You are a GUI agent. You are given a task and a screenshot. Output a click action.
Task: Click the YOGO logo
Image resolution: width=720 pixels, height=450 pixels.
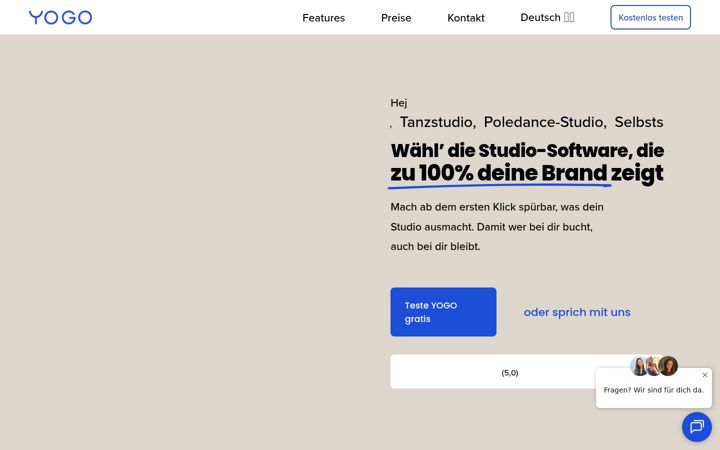(x=60, y=17)
